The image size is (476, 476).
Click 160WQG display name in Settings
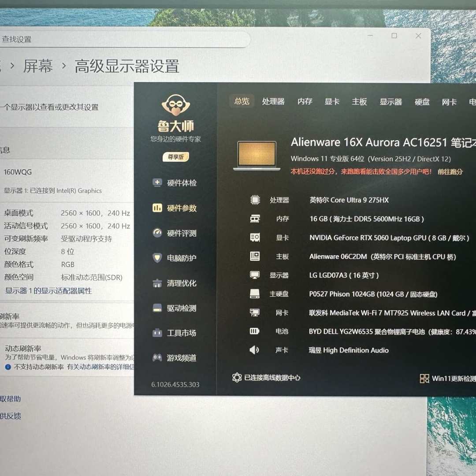17,172
